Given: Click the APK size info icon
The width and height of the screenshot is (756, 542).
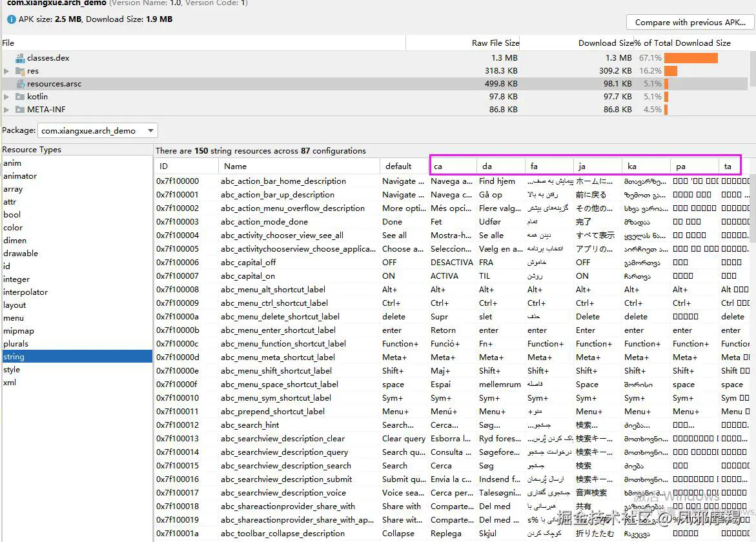Looking at the screenshot, I should [x=11, y=20].
